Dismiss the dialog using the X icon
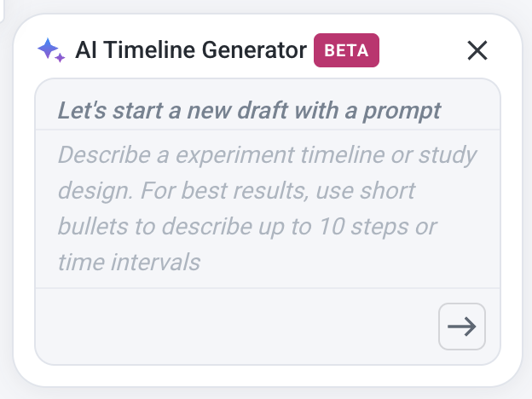Viewport: 532px width, 399px height. click(477, 50)
